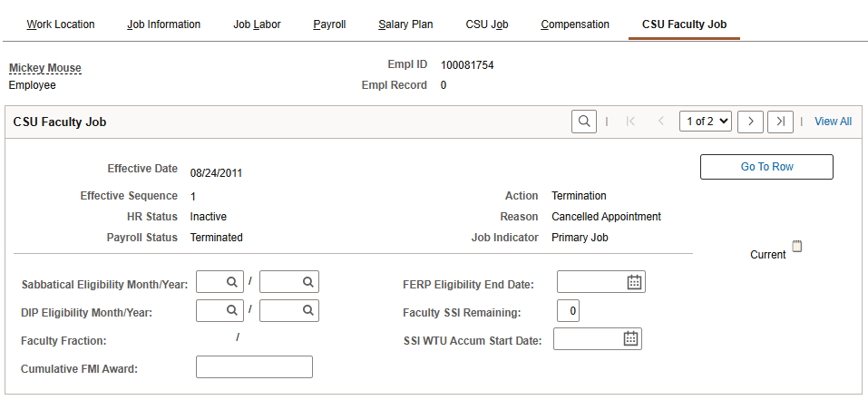
Task: Look up DIP Eligibility month
Action: point(231,310)
